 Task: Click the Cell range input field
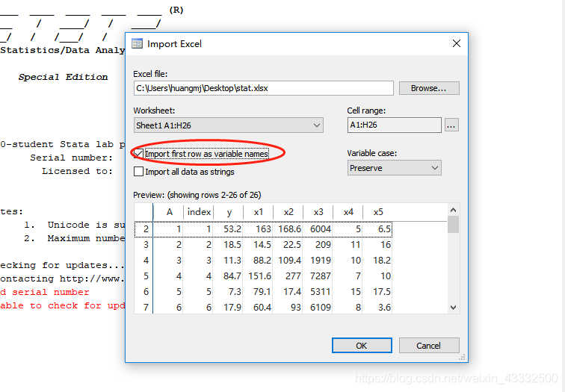click(x=394, y=125)
